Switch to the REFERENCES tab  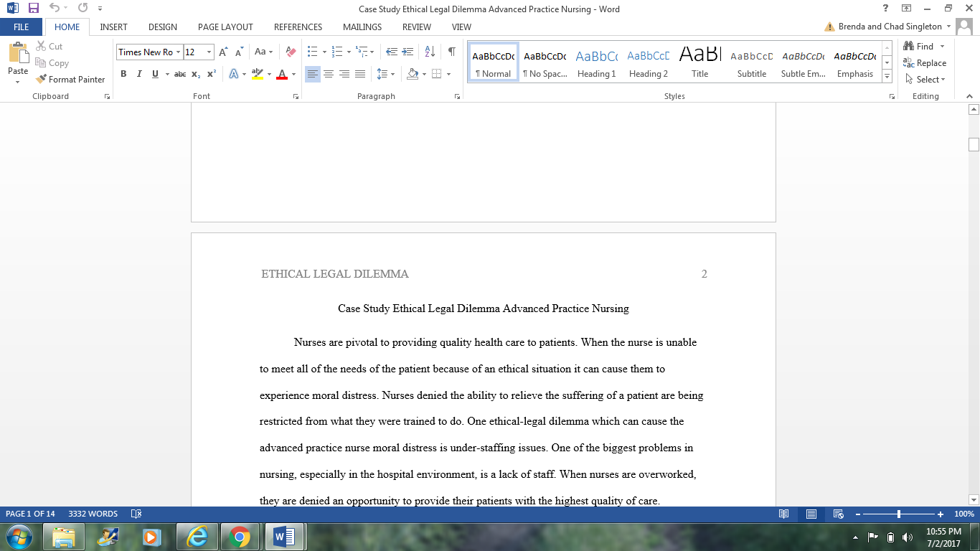click(x=298, y=27)
